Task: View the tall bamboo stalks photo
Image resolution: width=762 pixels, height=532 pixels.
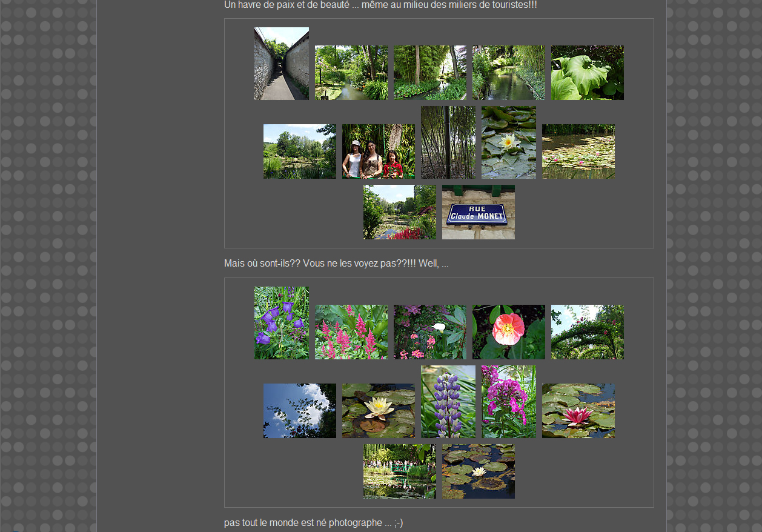Action: (448, 142)
